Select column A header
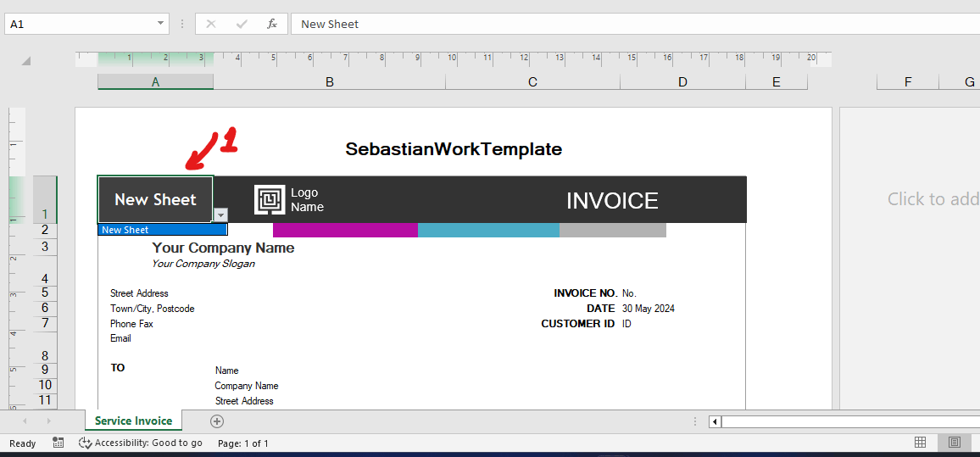The width and height of the screenshot is (980, 457). click(x=156, y=82)
